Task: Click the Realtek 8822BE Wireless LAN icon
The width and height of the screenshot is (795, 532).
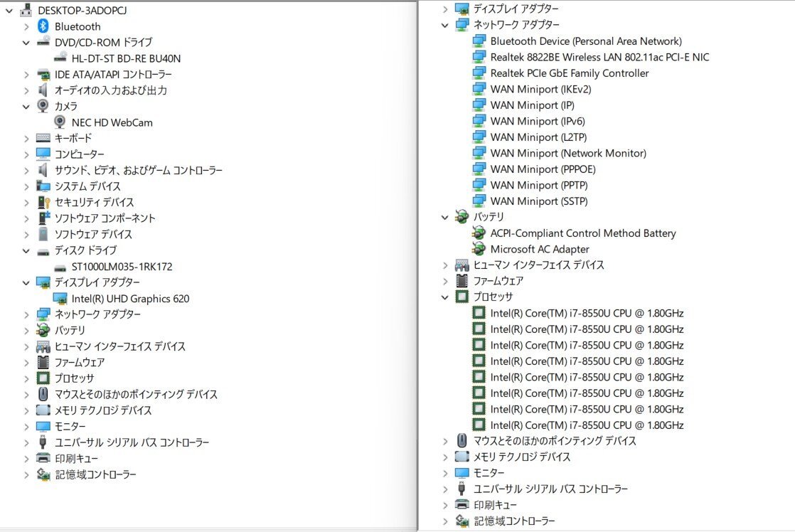Action: point(479,57)
